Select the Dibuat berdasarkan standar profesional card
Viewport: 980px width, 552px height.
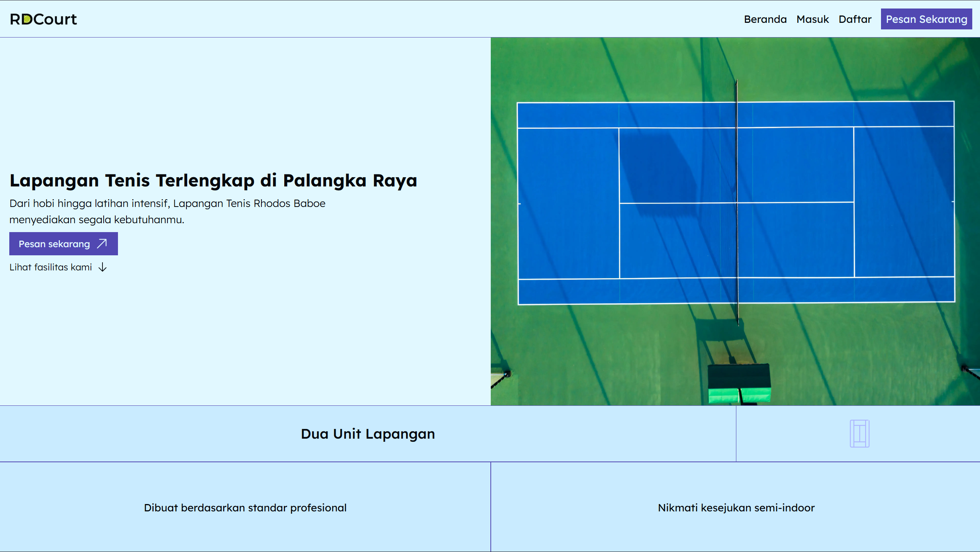pos(245,508)
